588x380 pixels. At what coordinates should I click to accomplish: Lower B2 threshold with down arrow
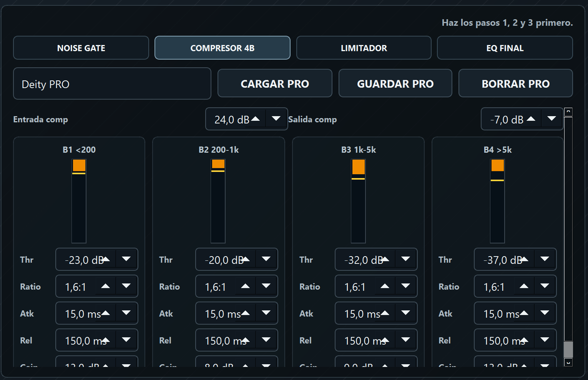266,259
